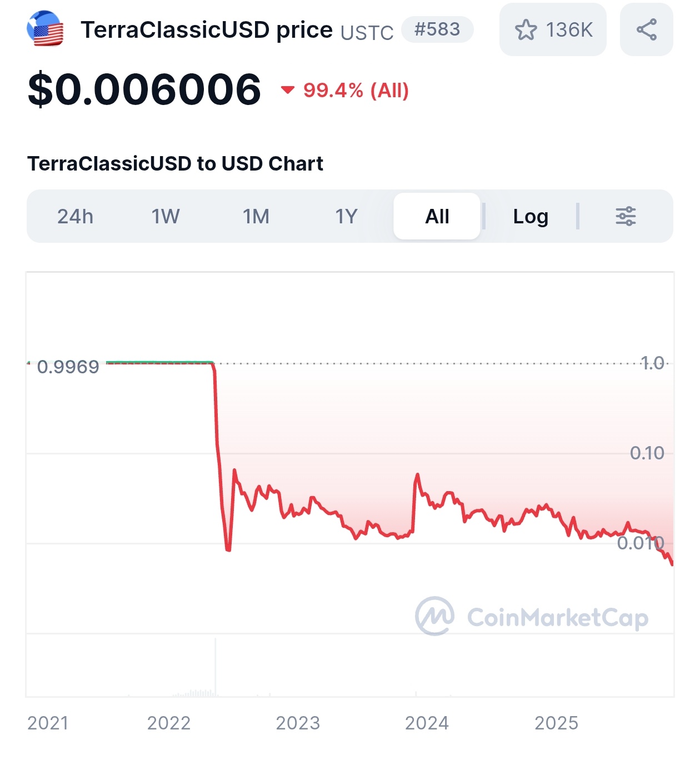Toggle the Log scale option
700x765 pixels.
[x=531, y=216]
